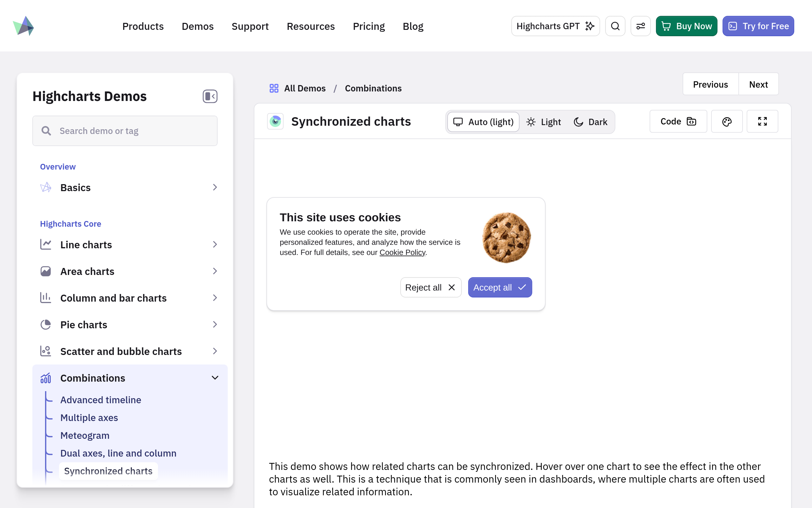Screen dimensions: 812x508
Task: Open the settings sliders icon in header
Action: [640, 26]
